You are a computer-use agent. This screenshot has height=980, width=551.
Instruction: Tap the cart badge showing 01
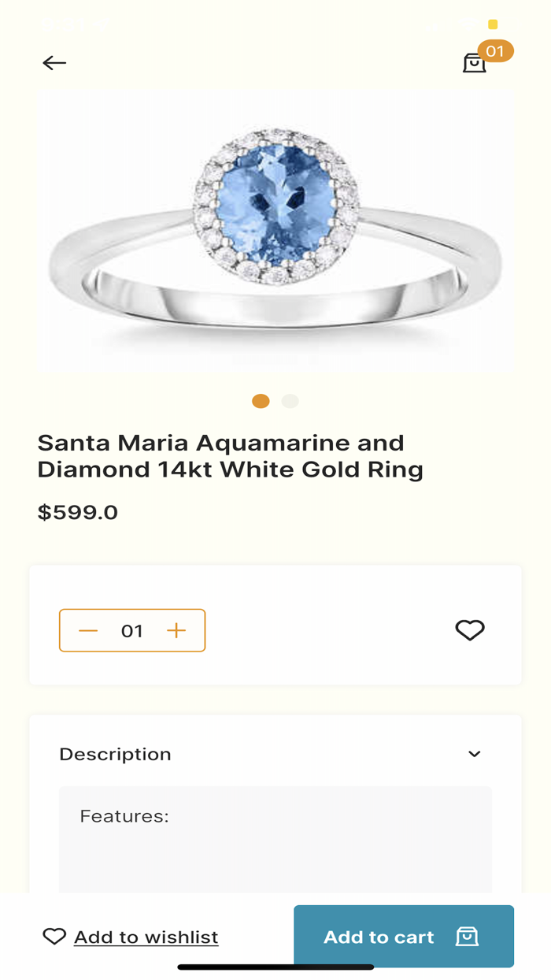pos(495,50)
